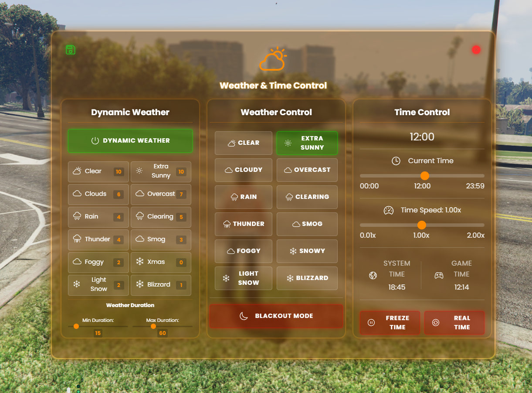Click the Min Duration value 15

pos(98,333)
